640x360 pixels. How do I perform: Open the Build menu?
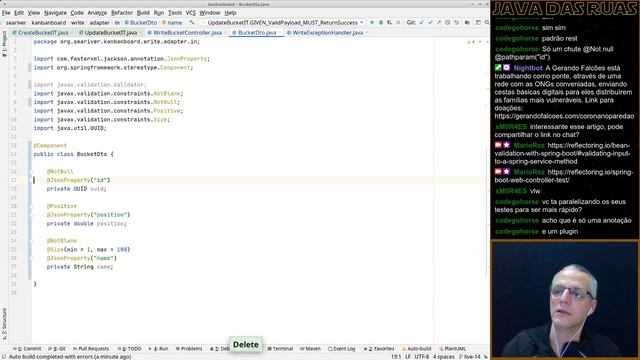coord(143,13)
